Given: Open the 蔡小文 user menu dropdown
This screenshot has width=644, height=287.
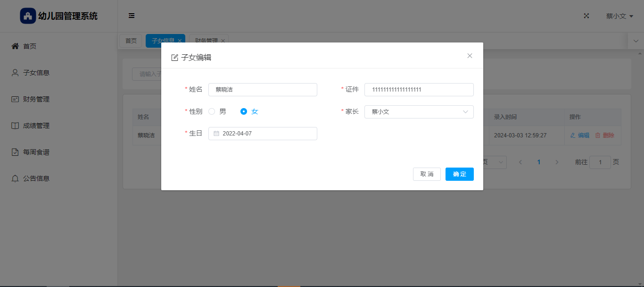Looking at the screenshot, I should tap(619, 16).
